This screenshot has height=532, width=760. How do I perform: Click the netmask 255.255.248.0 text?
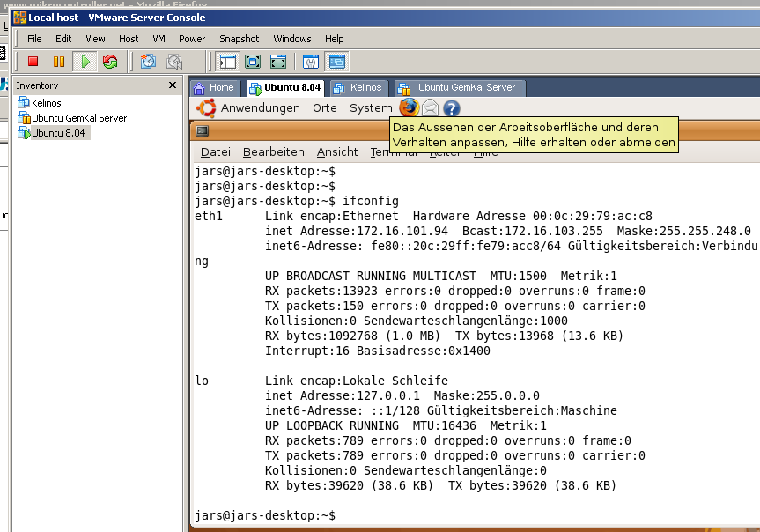click(x=705, y=231)
